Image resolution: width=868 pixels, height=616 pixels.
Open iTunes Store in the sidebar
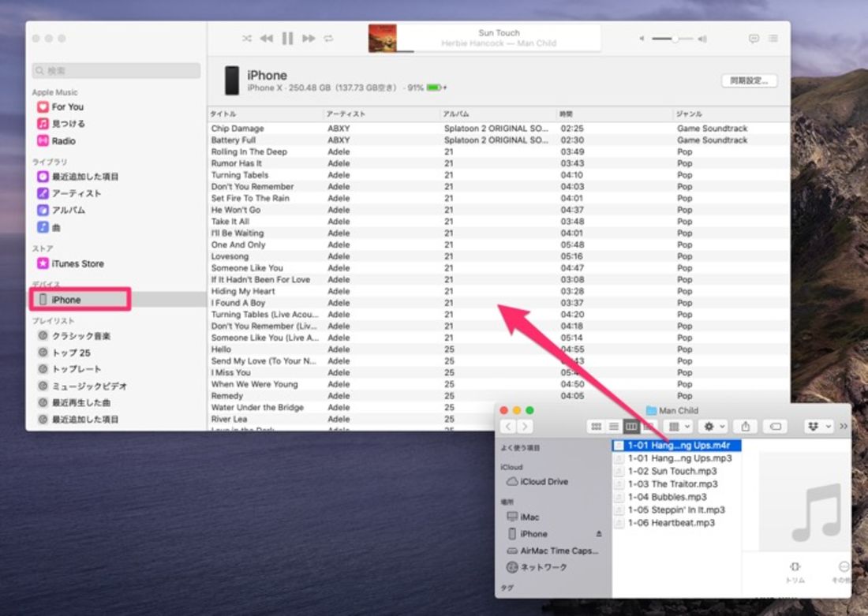[x=70, y=263]
